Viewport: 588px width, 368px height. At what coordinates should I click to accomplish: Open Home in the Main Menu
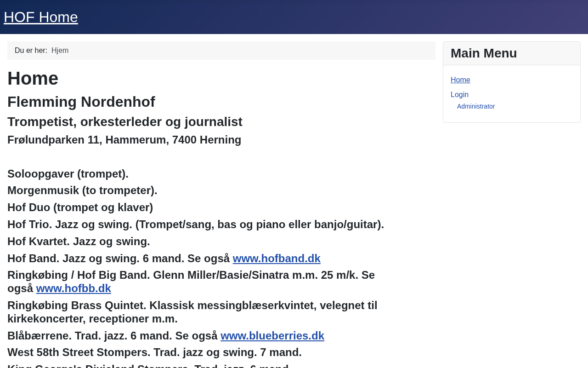tap(460, 80)
